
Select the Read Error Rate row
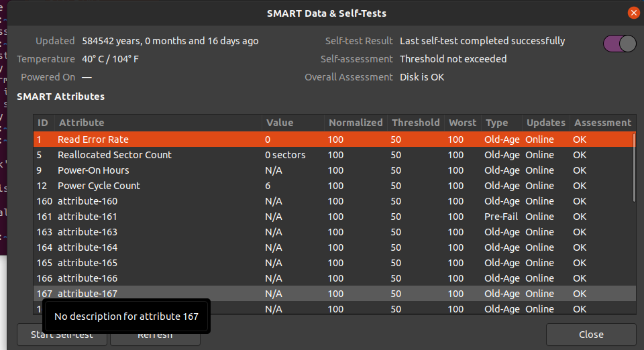click(x=93, y=139)
